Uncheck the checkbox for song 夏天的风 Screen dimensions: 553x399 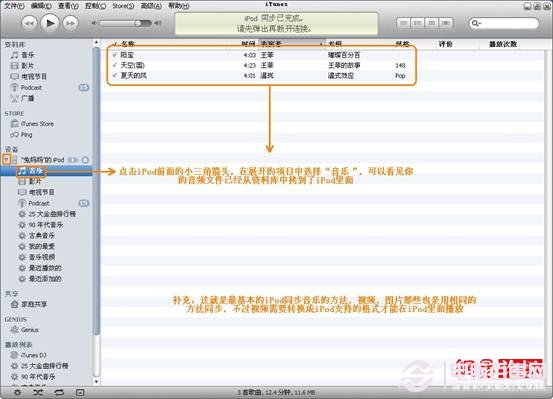click(114, 75)
